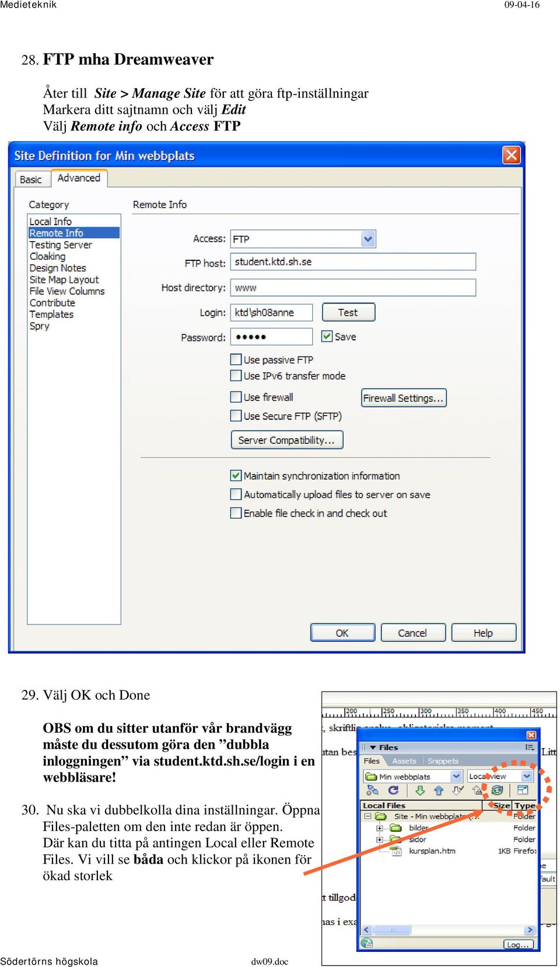Select Site Map Layout category
The height and width of the screenshot is (967, 560).
tap(64, 280)
